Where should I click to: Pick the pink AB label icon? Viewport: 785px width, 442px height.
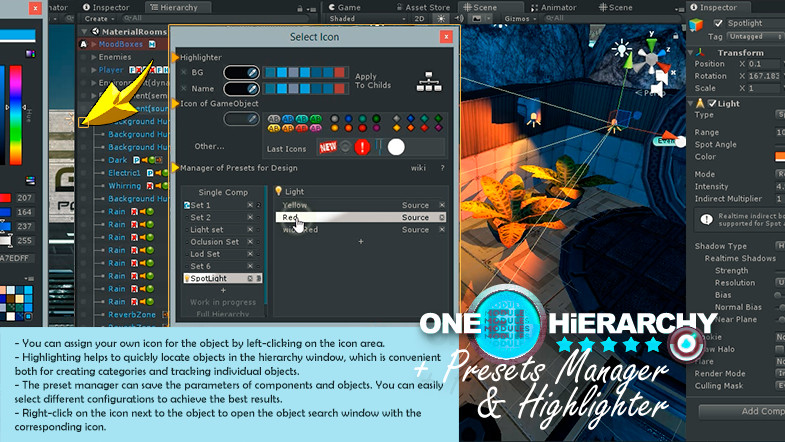[315, 128]
